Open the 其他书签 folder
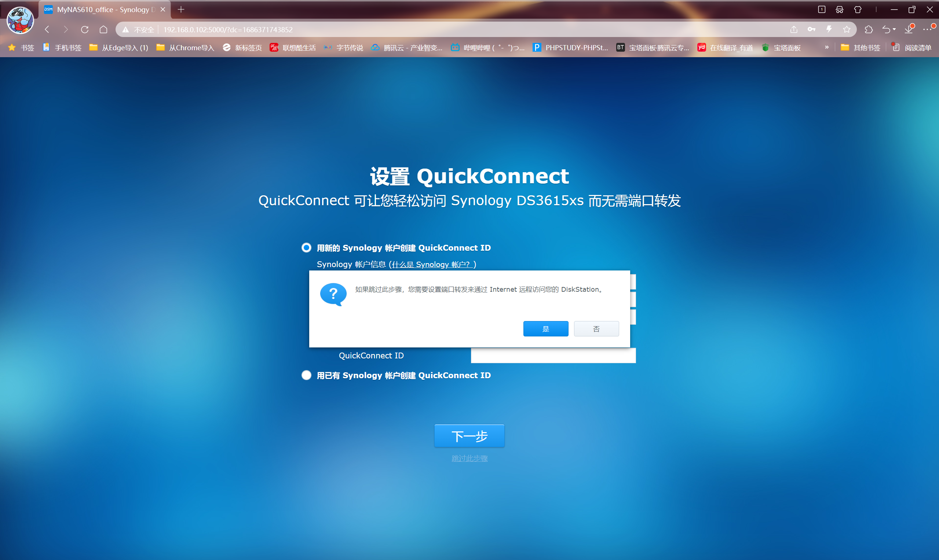Screen dimensions: 939x560 point(861,48)
